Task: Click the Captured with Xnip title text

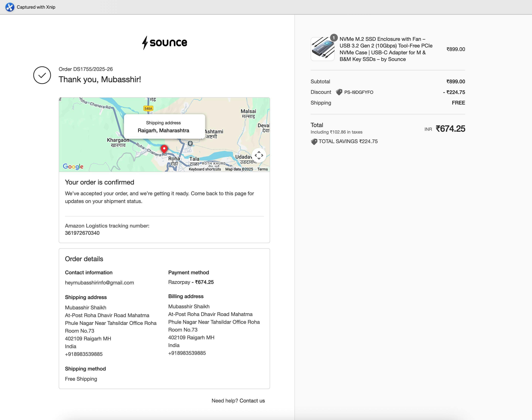Action: (36, 7)
